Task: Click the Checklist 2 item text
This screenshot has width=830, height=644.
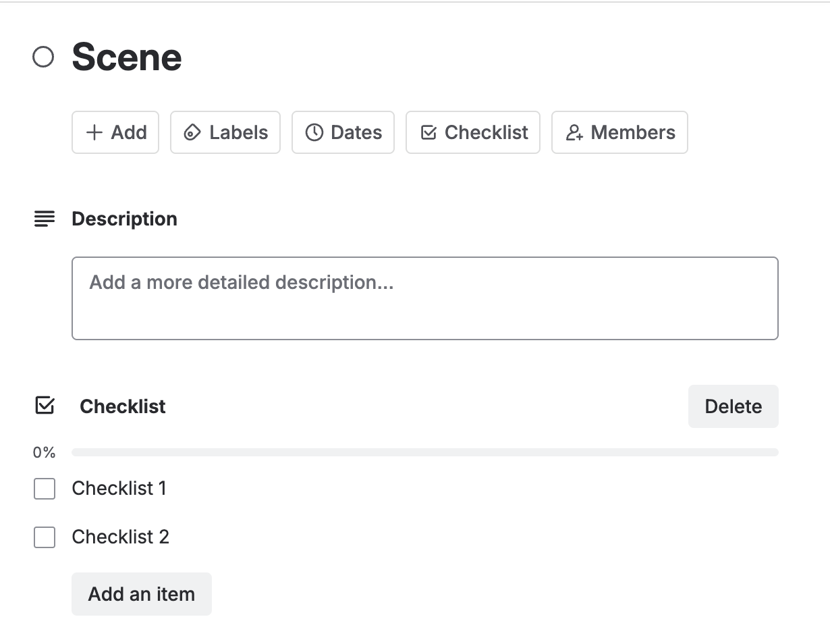Action: coord(120,537)
